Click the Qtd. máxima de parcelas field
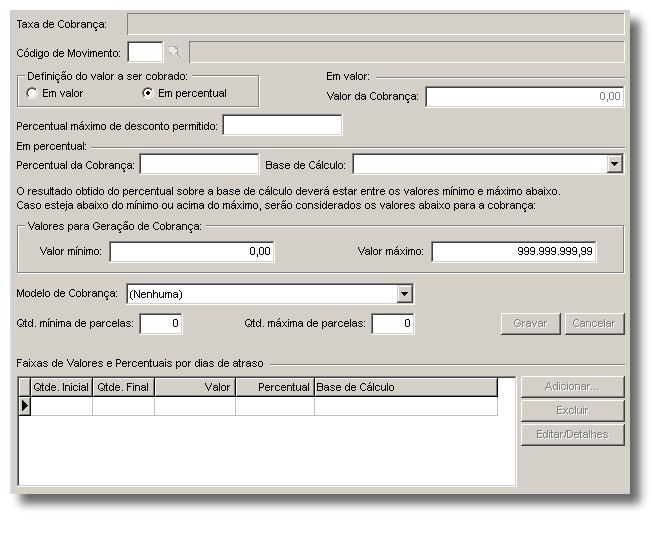Image resolution: width=650 pixels, height=544 pixels. [x=393, y=323]
